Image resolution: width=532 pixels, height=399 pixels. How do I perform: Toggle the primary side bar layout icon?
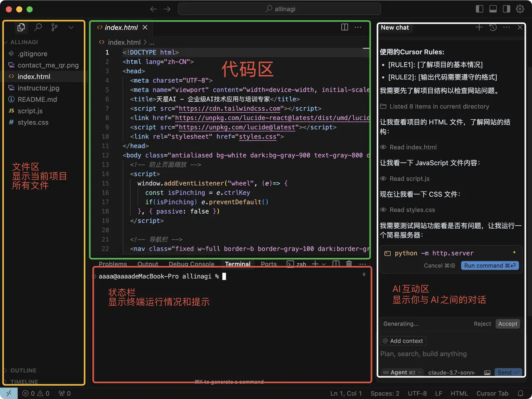(x=479, y=9)
